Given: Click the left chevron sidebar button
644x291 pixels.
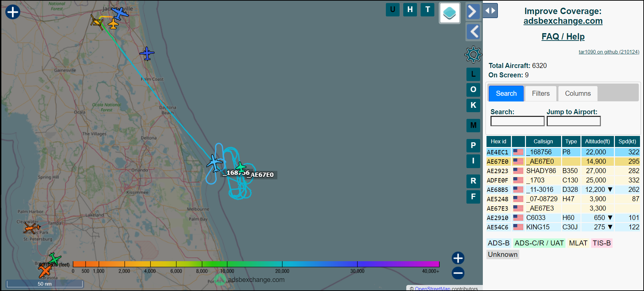Looking at the screenshot, I should 473,32.
